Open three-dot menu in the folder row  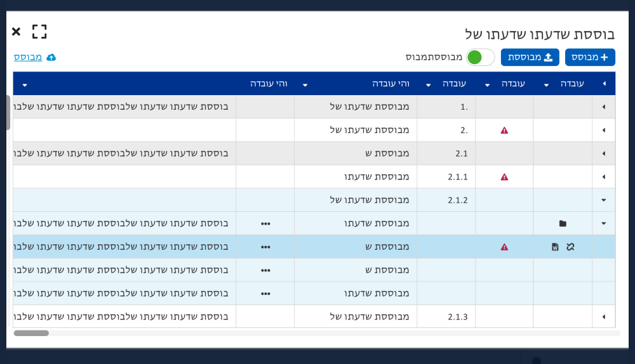pos(265,224)
